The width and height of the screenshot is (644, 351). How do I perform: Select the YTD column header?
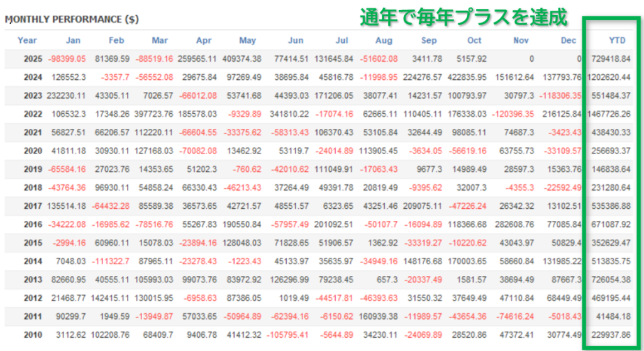617,40
